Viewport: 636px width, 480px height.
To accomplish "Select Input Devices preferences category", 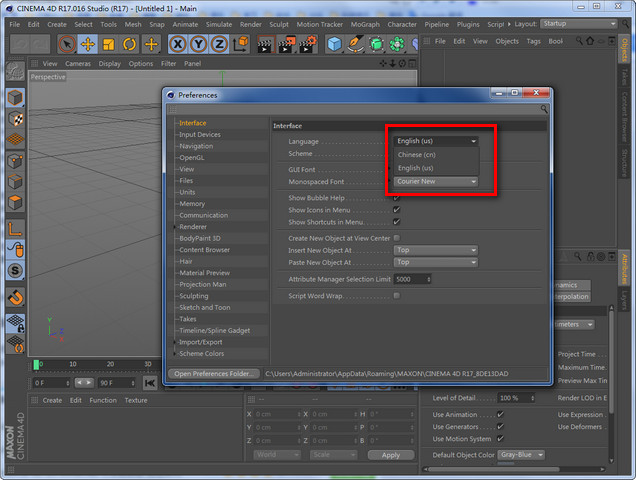I will [x=200, y=134].
